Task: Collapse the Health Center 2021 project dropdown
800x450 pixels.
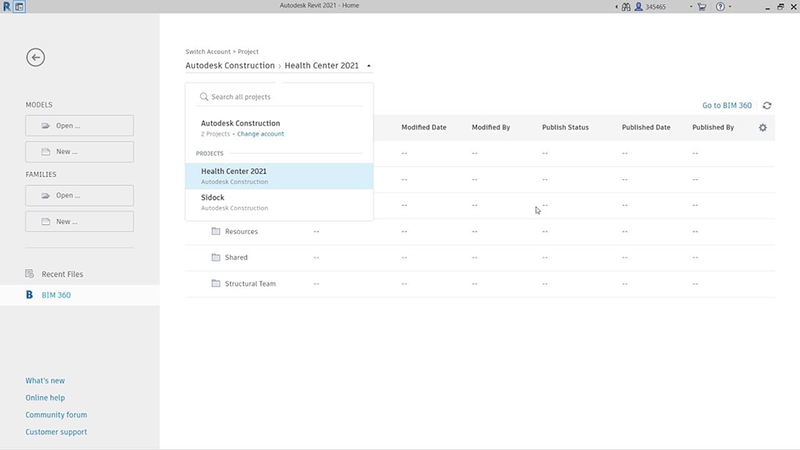Action: 368,66
